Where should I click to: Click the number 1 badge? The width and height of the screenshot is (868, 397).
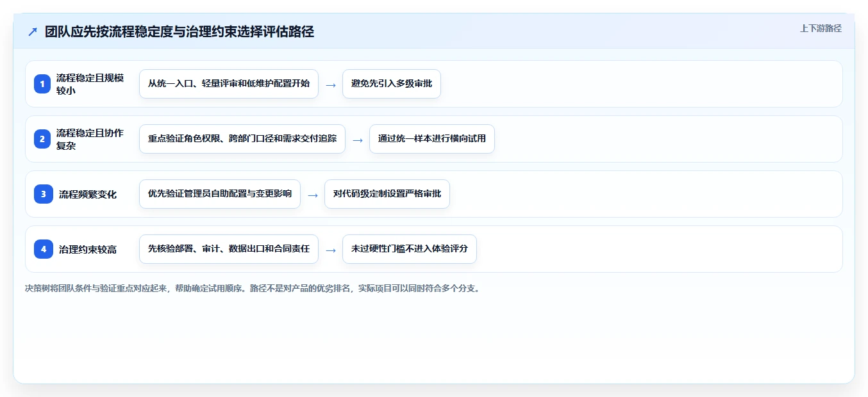pyautogui.click(x=43, y=84)
